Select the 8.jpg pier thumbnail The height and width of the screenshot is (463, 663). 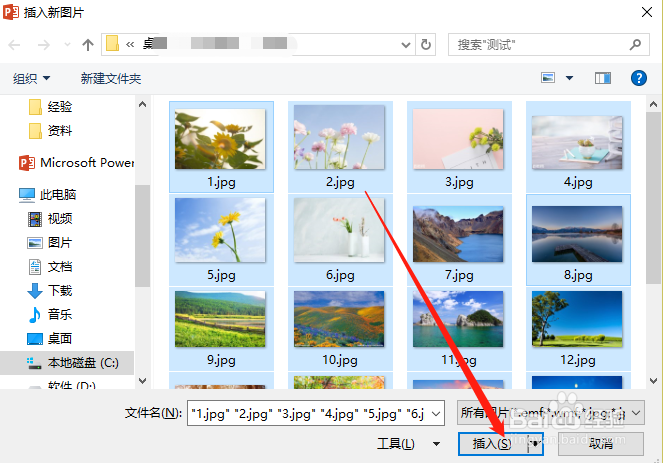tap(577, 234)
